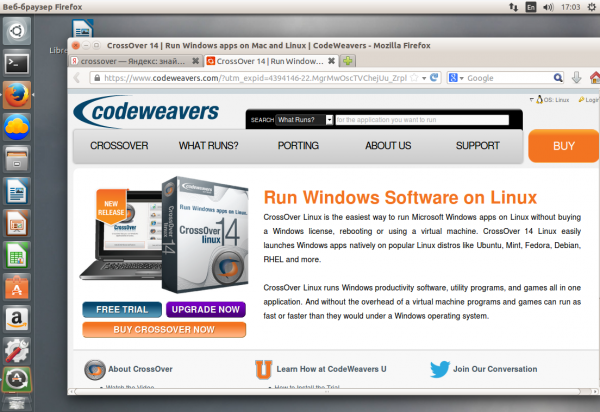The image size is (600, 412).
Task: Click the UPGRADE NOW button
Action: coord(205,309)
